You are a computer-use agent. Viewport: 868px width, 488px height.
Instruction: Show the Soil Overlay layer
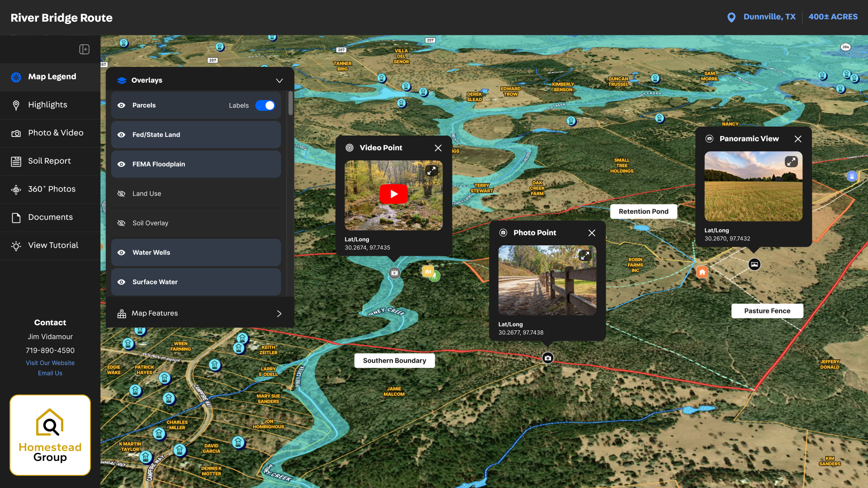(x=122, y=223)
